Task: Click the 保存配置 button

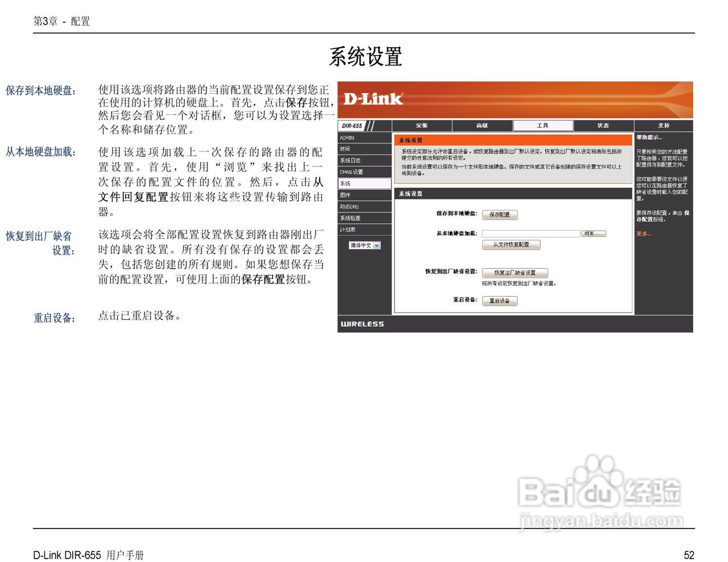Action: pos(499,215)
